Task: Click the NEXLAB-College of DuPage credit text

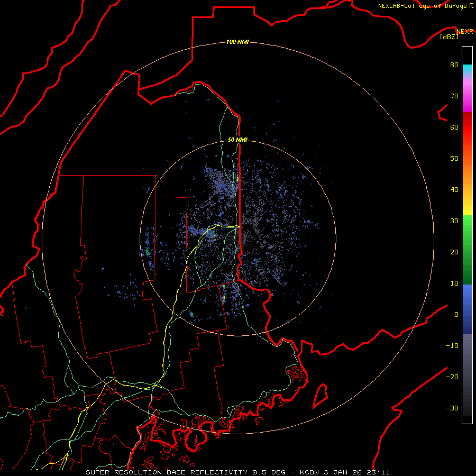Action: tap(425, 6)
